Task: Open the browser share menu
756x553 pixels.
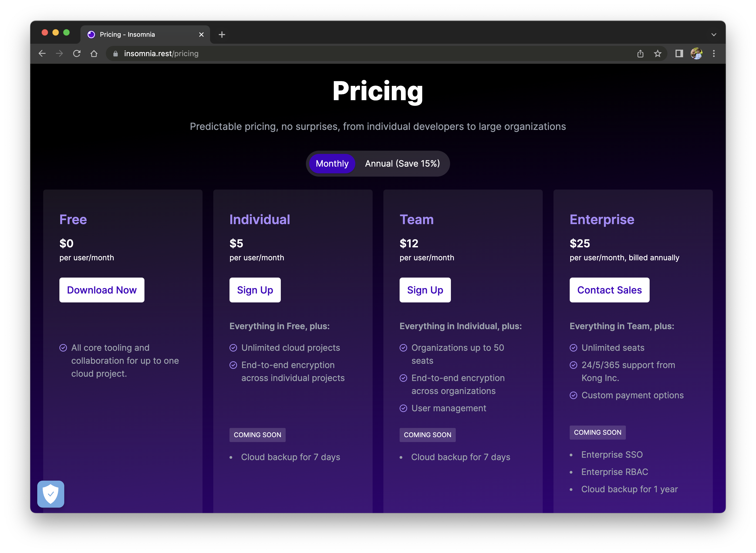Action: pos(640,53)
